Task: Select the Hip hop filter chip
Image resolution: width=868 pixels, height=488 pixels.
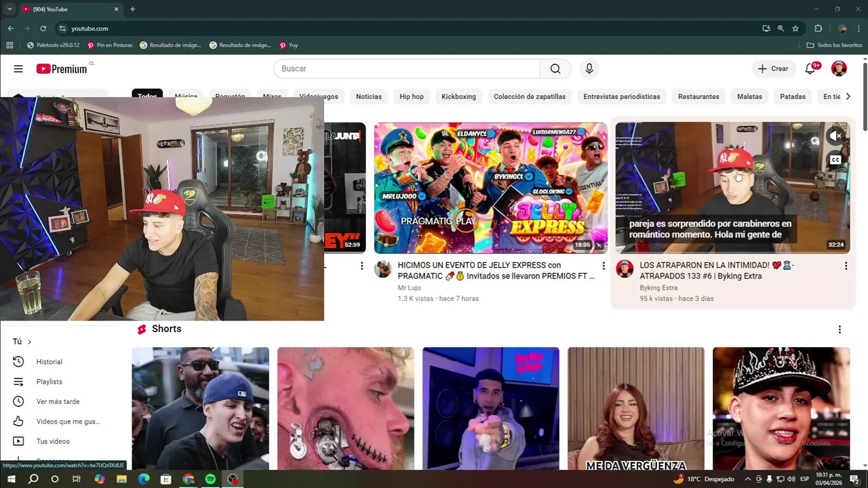Action: (412, 96)
